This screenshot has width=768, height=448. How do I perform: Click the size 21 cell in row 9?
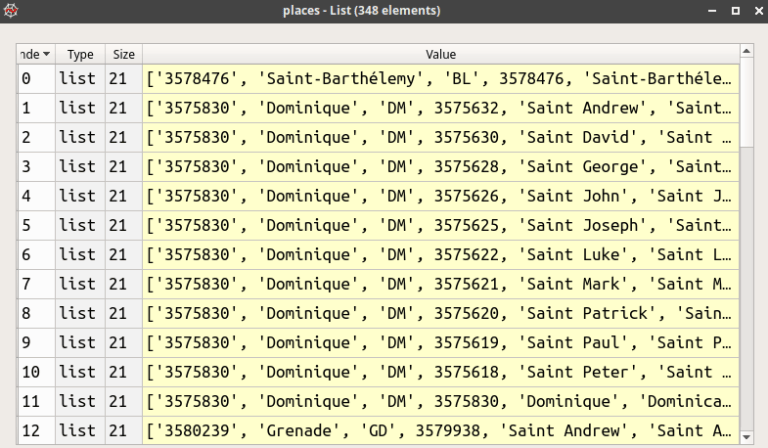pos(124,343)
